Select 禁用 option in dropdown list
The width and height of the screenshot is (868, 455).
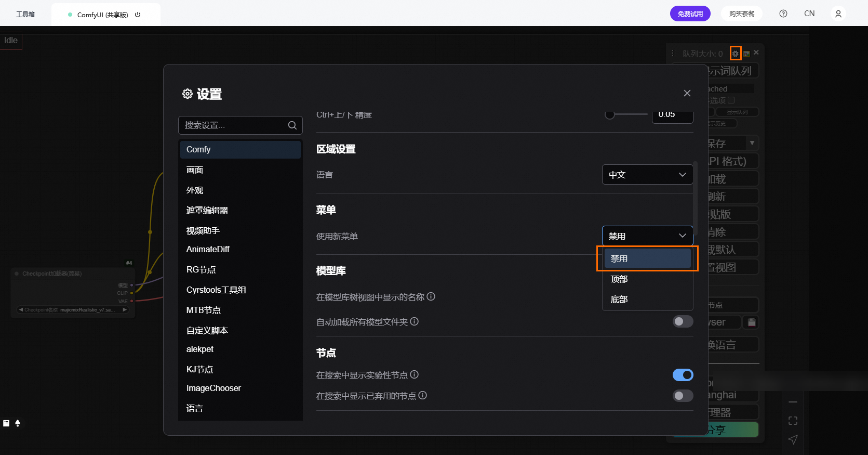pyautogui.click(x=647, y=258)
